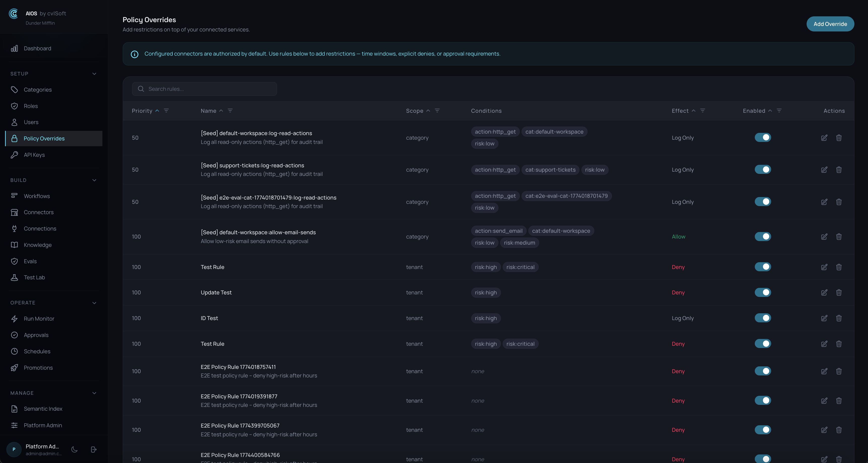This screenshot has height=463, width=868.
Task: Click the Promotions rocket icon
Action: click(15, 368)
